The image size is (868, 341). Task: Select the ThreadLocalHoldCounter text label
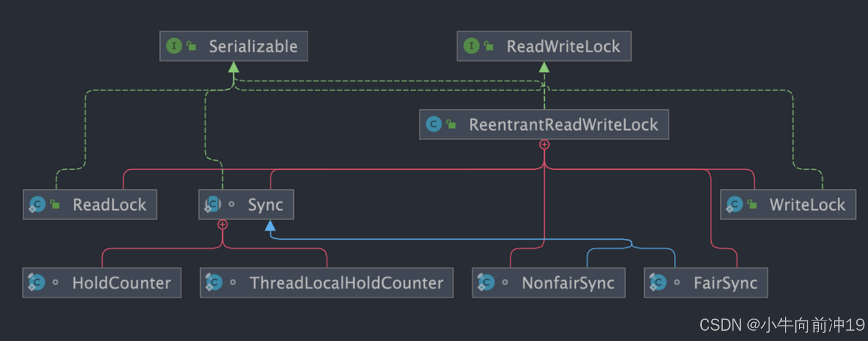347,283
